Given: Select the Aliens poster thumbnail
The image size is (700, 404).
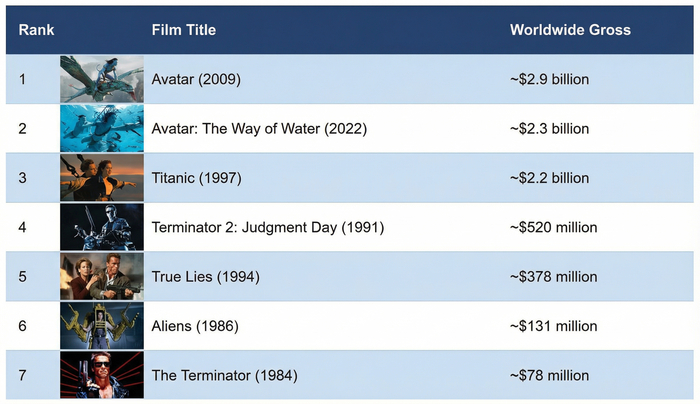Looking at the screenshot, I should pos(101,326).
